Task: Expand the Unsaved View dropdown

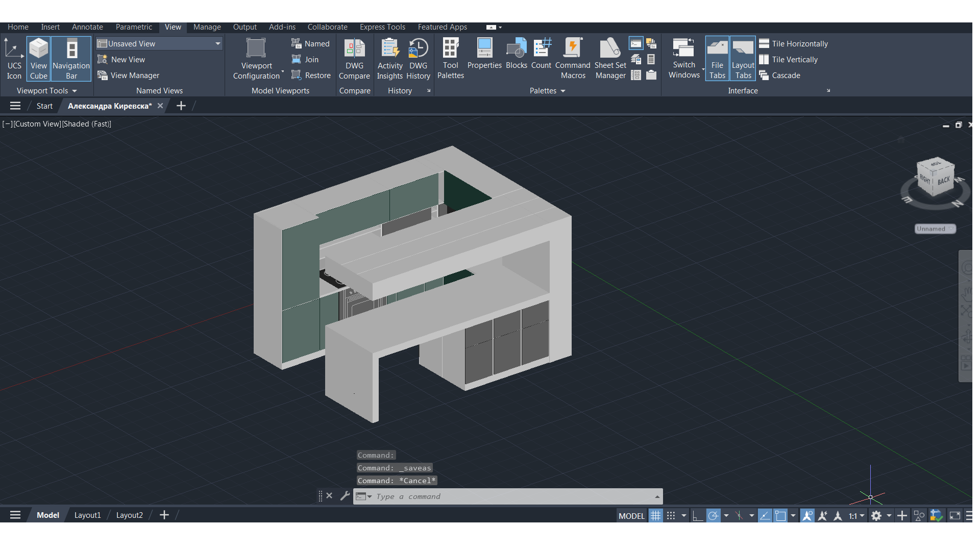Action: click(218, 44)
